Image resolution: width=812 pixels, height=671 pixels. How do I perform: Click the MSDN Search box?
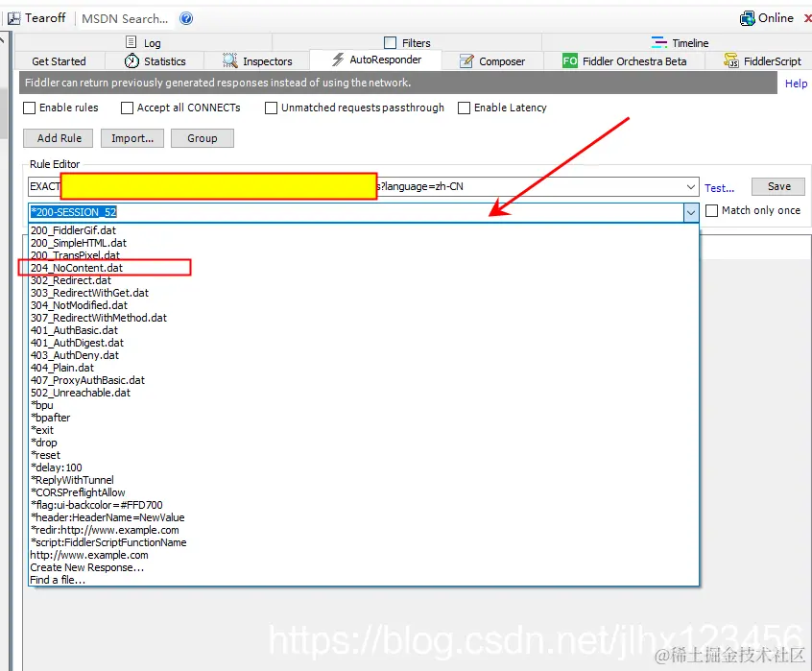click(125, 18)
